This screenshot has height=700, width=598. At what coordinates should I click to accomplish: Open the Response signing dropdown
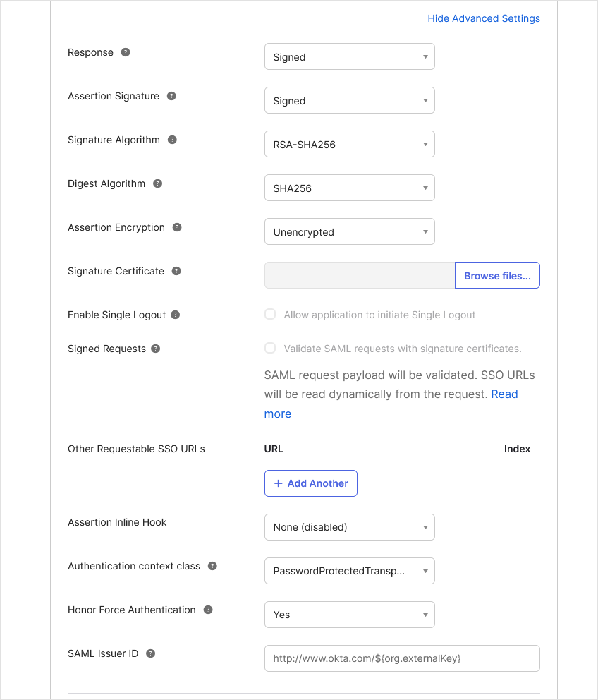[x=349, y=56]
